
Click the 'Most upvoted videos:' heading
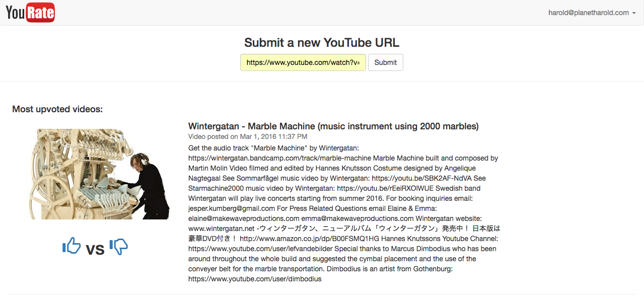(x=57, y=109)
